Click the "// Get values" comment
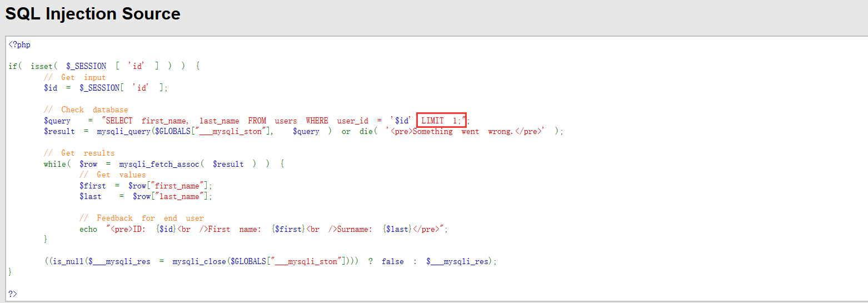 click(113, 175)
